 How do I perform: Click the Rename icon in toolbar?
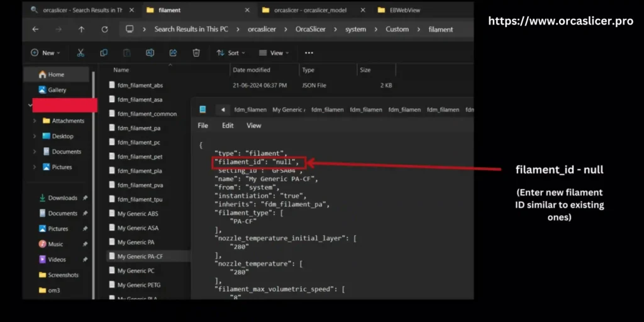[x=150, y=53]
